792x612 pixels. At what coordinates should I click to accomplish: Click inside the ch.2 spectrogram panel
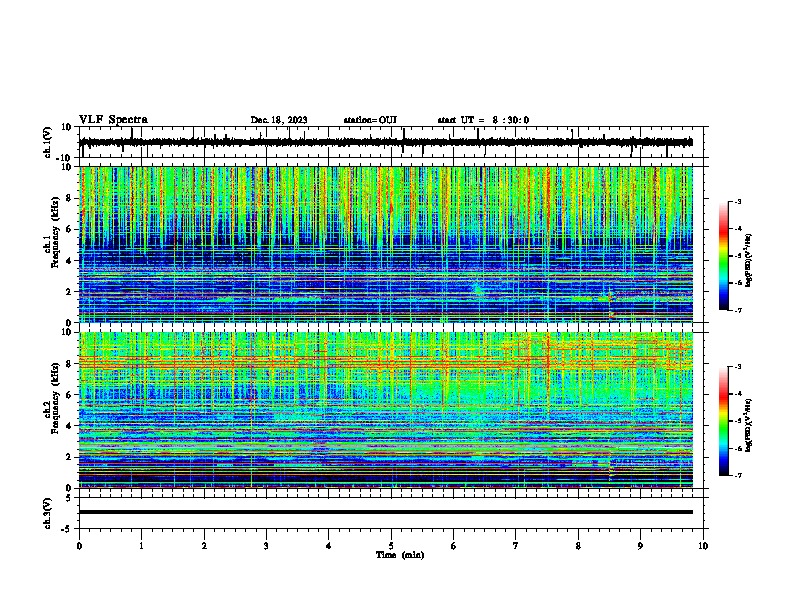(386, 410)
